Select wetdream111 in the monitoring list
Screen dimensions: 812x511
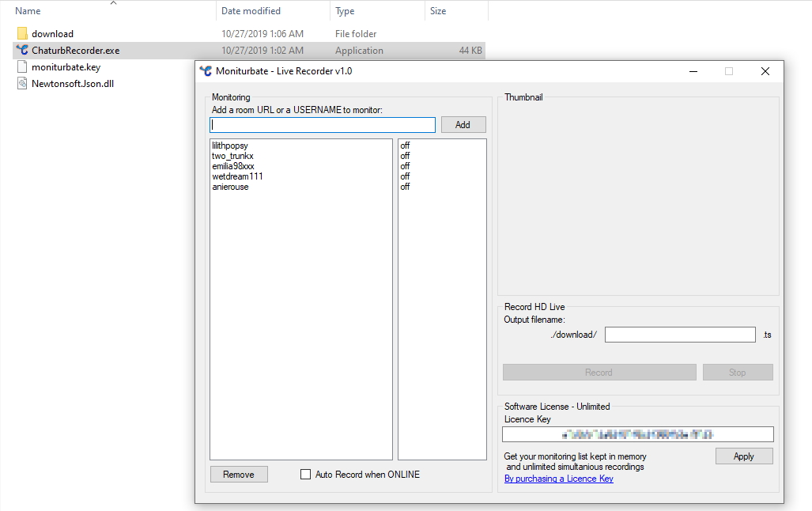[x=237, y=176]
